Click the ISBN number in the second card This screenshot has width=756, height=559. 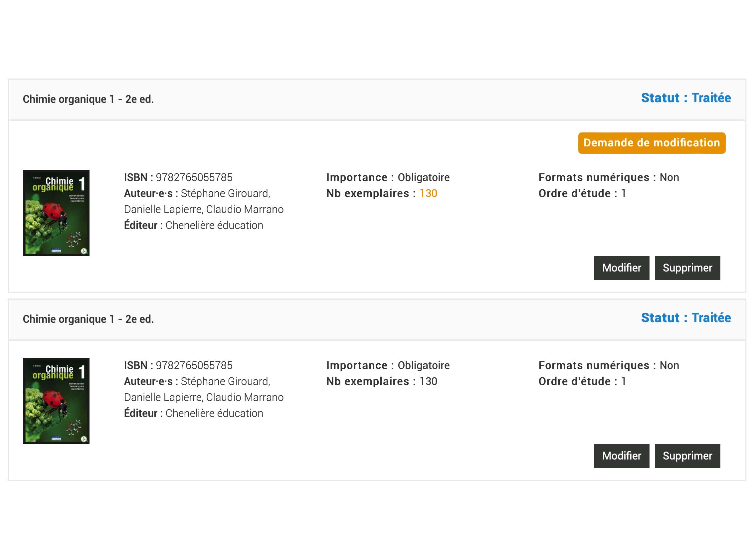(194, 365)
